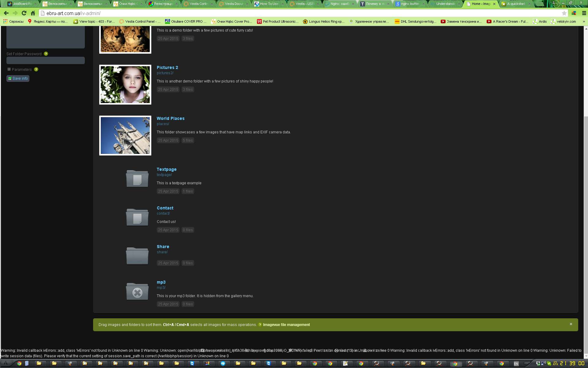Click the help icon beside Parameters
Viewport: 588px width, 368px height.
(36, 69)
